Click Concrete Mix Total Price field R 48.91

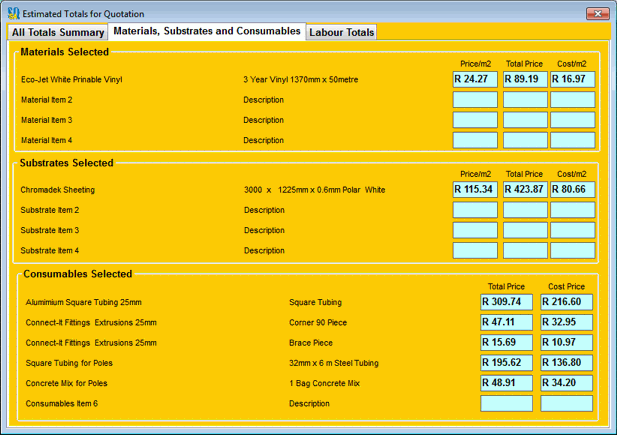[x=506, y=383]
